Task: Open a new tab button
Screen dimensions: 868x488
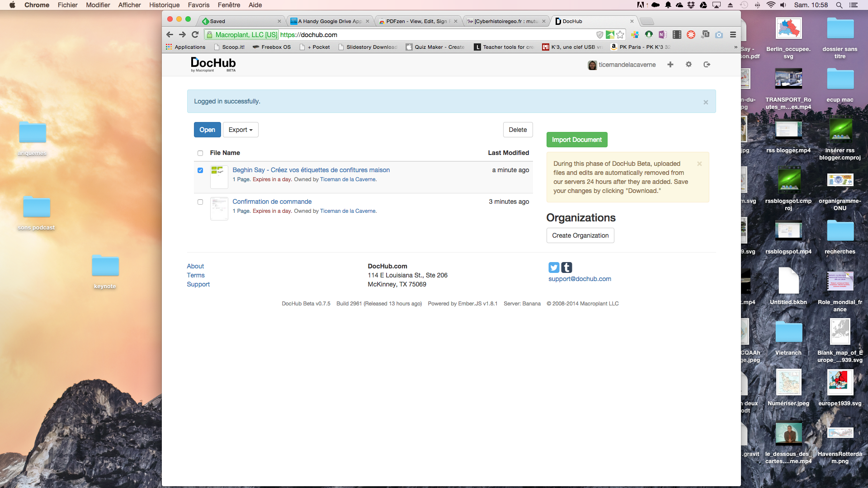Action: [647, 21]
